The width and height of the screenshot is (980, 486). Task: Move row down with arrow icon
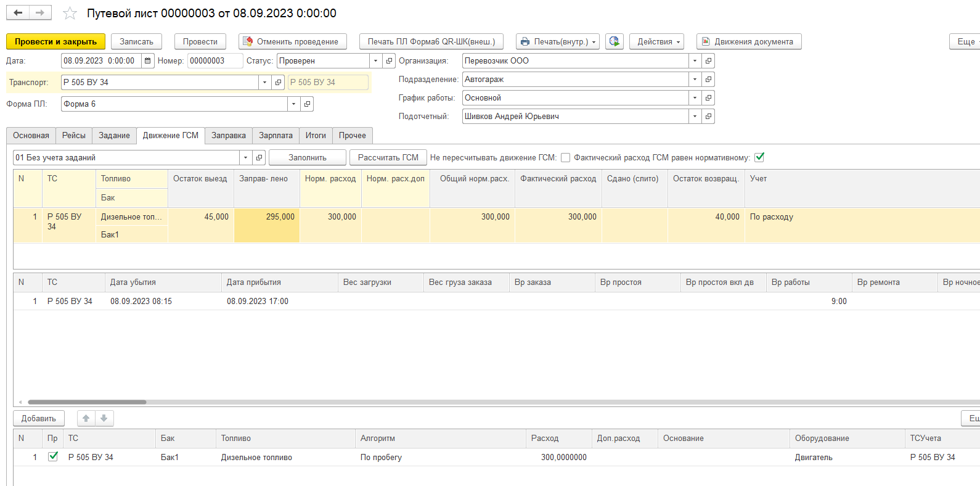pyautogui.click(x=104, y=418)
